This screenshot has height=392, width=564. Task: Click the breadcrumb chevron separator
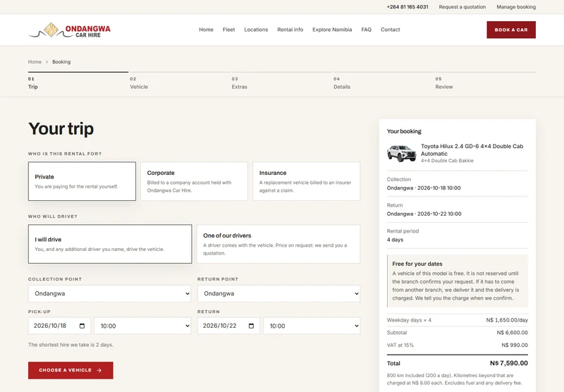click(47, 62)
